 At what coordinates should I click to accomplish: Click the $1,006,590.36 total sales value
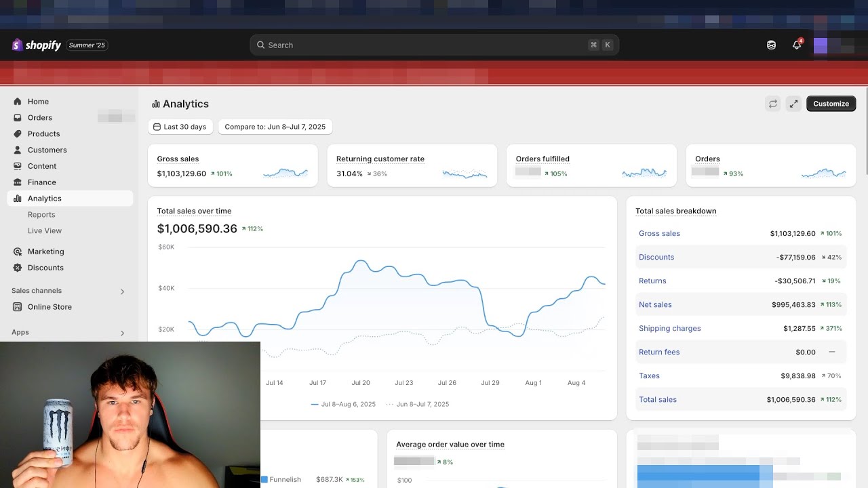pos(197,229)
